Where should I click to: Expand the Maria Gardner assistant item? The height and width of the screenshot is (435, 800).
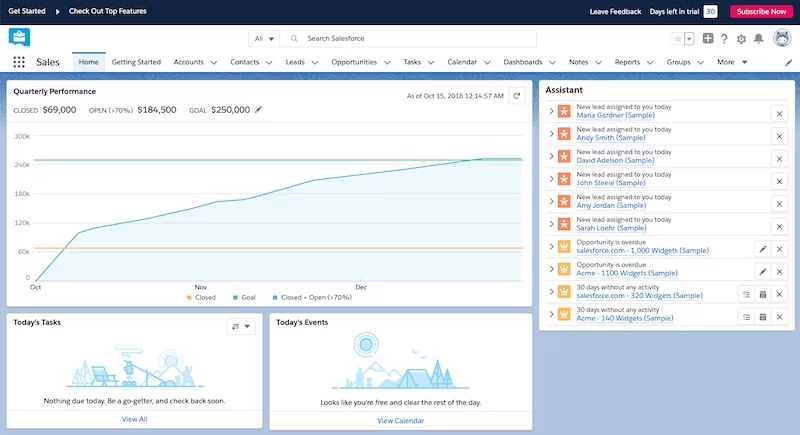coord(551,111)
